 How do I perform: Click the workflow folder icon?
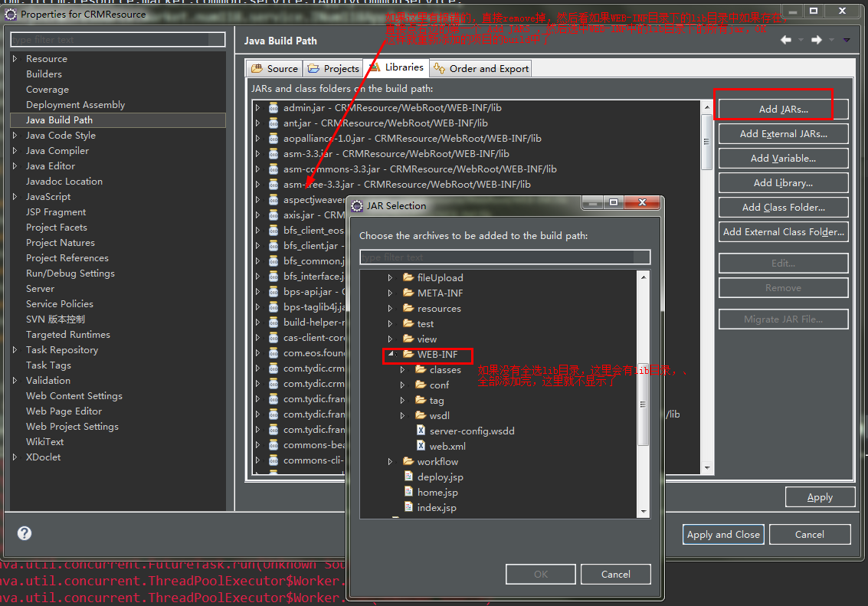[408, 461]
